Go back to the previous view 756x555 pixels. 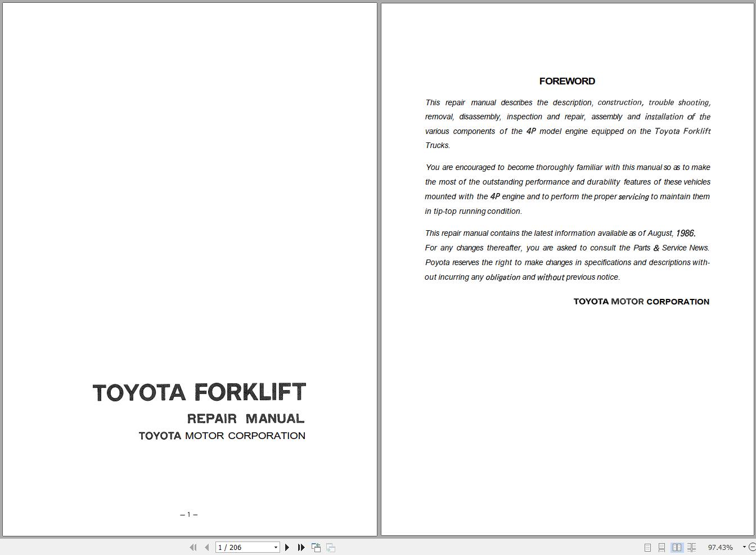point(316,547)
